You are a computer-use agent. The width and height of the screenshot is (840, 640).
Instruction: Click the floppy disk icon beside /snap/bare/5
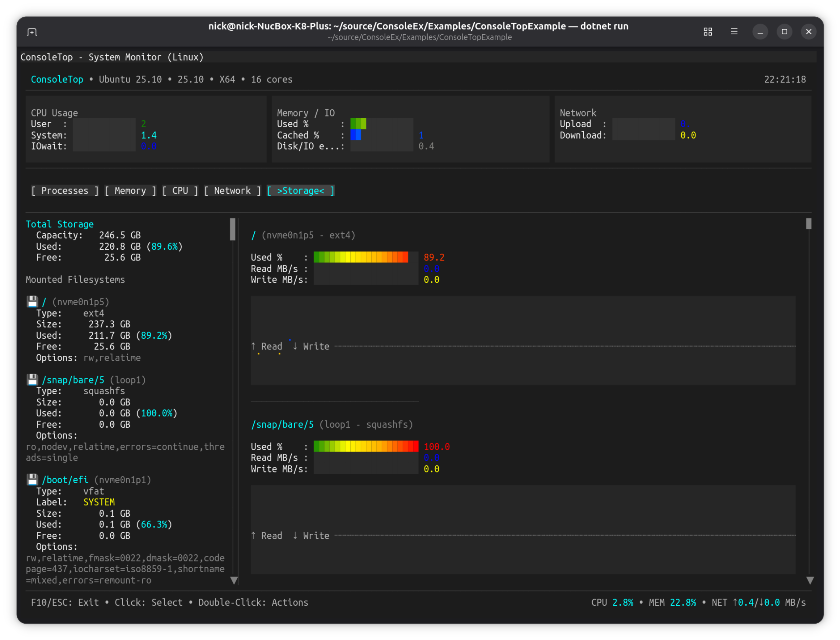click(32, 380)
